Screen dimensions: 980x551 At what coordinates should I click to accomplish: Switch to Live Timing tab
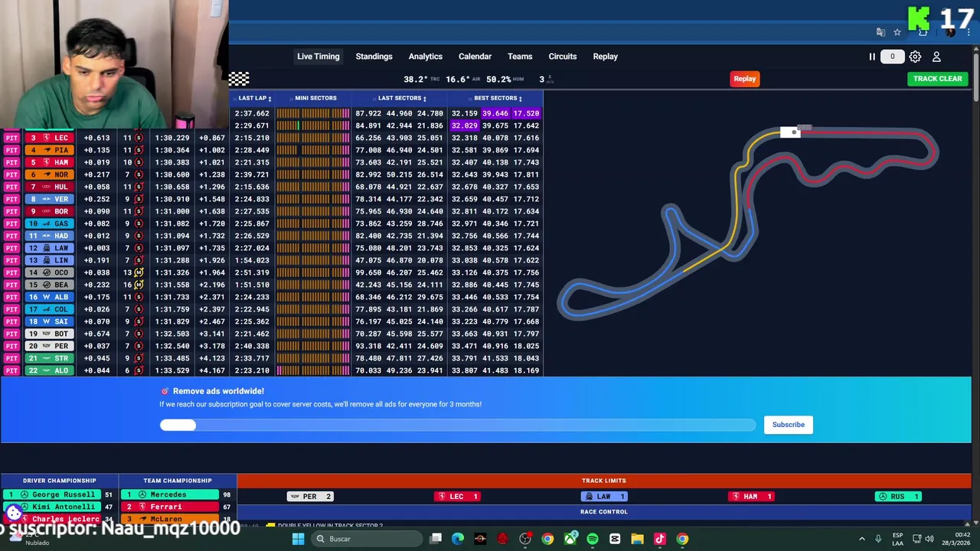coord(318,57)
